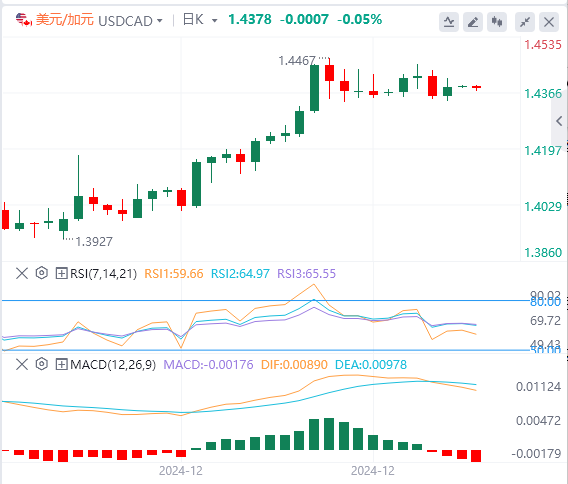The width and height of the screenshot is (568, 484).
Task: Click the 1.4467 high price marker
Action: [x=297, y=61]
